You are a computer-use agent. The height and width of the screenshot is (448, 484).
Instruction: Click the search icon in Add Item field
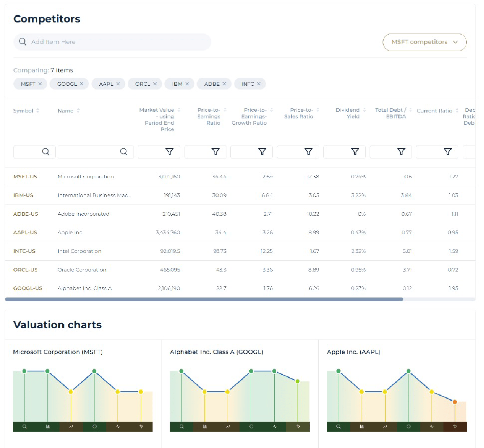click(x=23, y=42)
